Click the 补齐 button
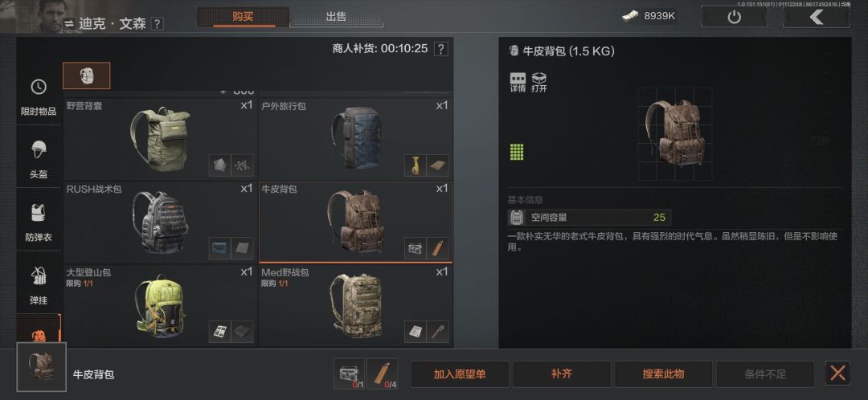Image resolution: width=868 pixels, height=400 pixels. point(561,374)
